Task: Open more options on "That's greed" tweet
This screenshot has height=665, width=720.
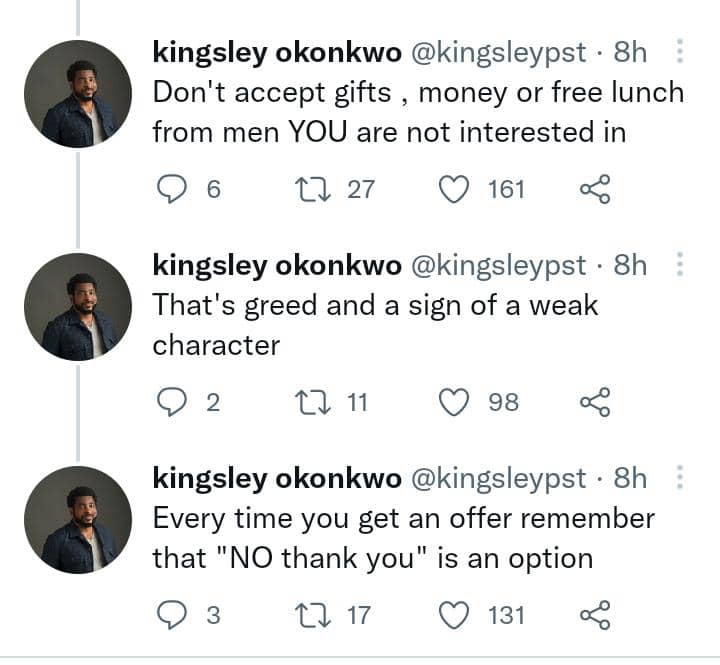Action: pos(680,265)
